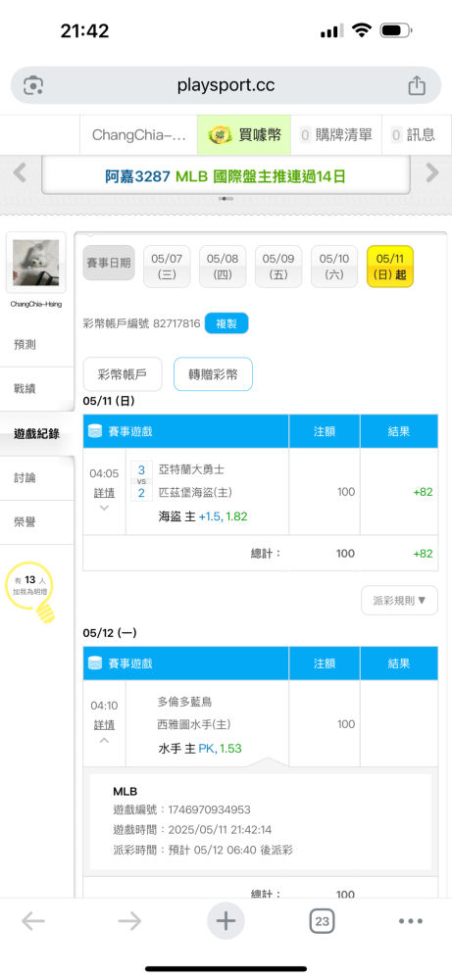Collapse details chevron for the 04:10 game

(x=104, y=740)
